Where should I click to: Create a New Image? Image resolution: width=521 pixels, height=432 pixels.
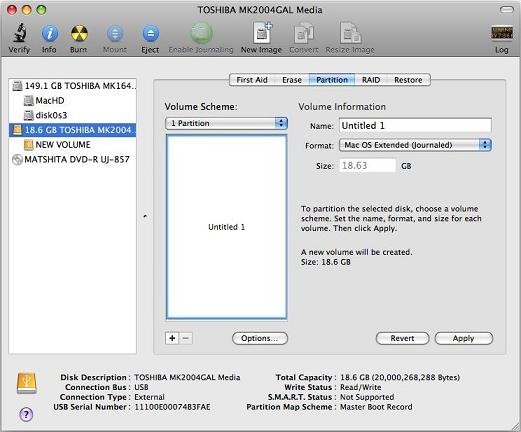[262, 33]
